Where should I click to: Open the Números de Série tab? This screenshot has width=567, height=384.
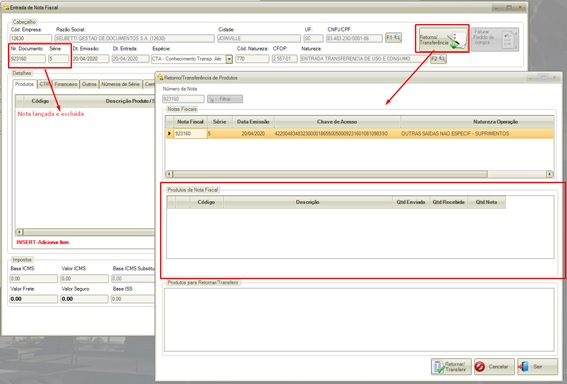click(120, 84)
